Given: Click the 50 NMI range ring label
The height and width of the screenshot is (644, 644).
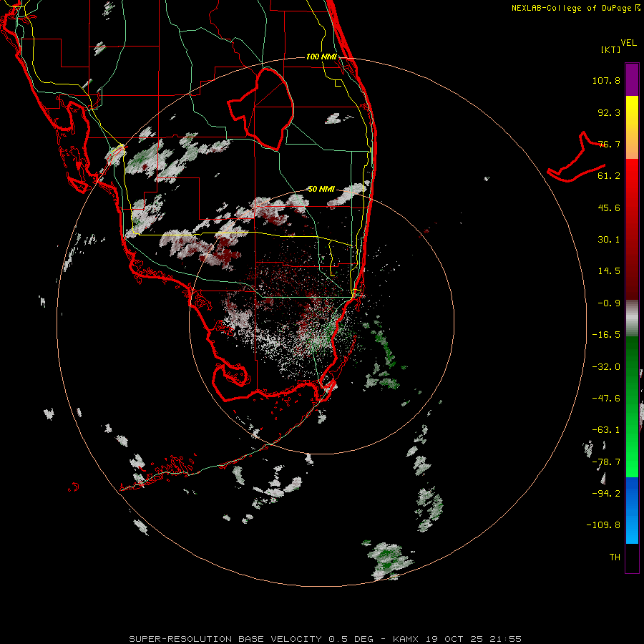Looking at the screenshot, I should coord(321,189).
